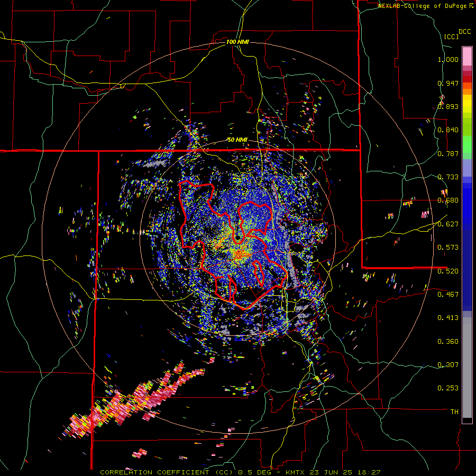Select the 0.467 scale value
Screen dimensions: 476x476
(448, 295)
